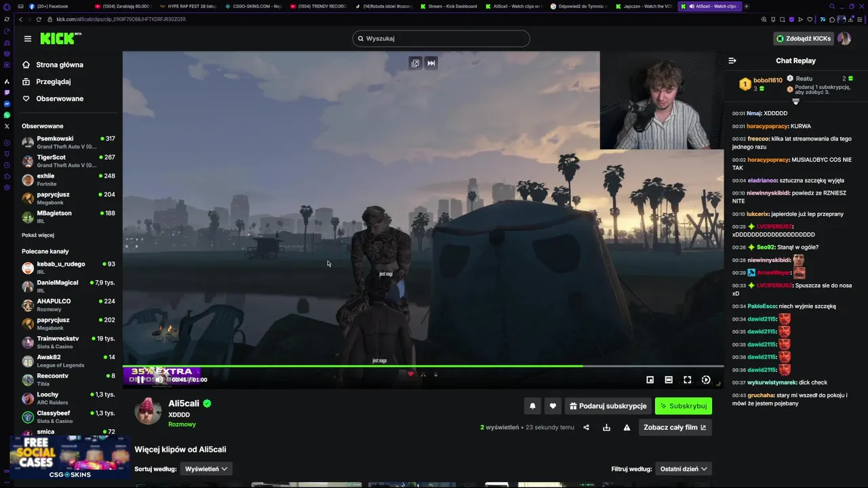Share the clip
Screen dimensions: 868x488
(586, 428)
